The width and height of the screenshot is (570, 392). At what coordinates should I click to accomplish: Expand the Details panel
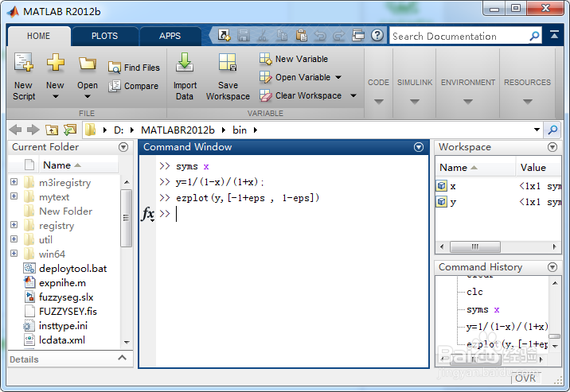123,358
